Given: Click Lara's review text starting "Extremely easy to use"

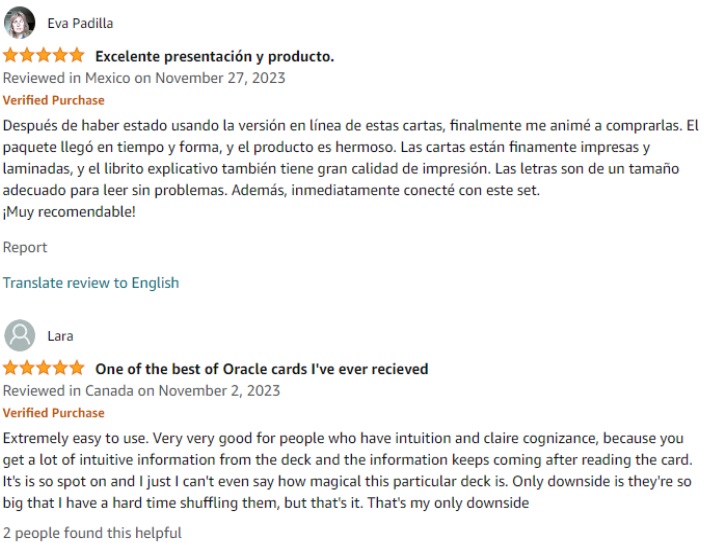Looking at the screenshot, I should coord(350,470).
